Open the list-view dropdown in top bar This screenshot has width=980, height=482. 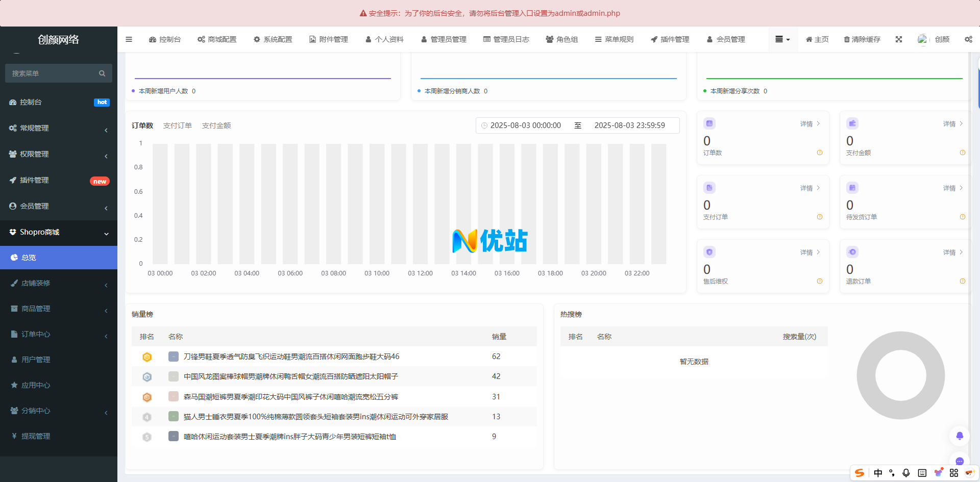pyautogui.click(x=782, y=39)
